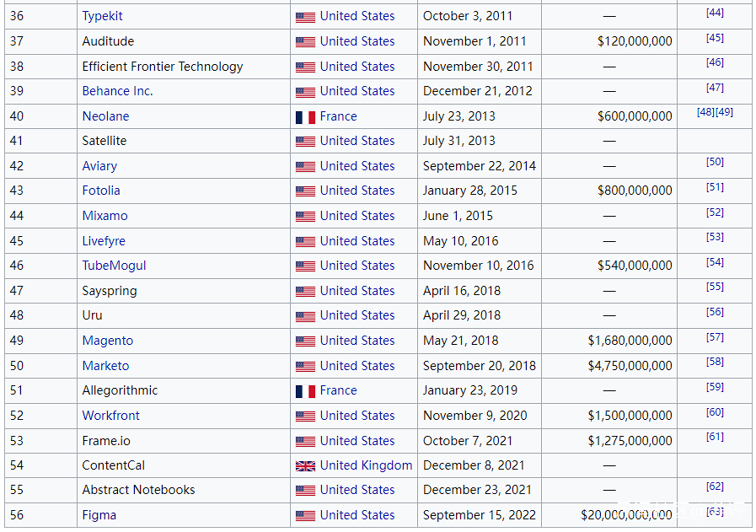The width and height of the screenshot is (756, 532).
Task: Follow the Neolane link
Action: 105,116
